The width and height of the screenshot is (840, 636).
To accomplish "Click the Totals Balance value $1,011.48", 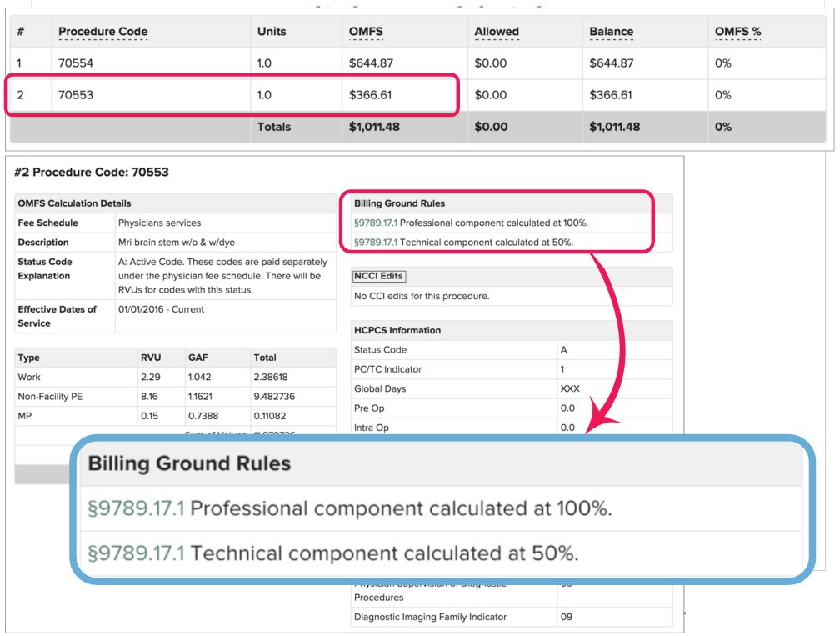I will tap(614, 127).
